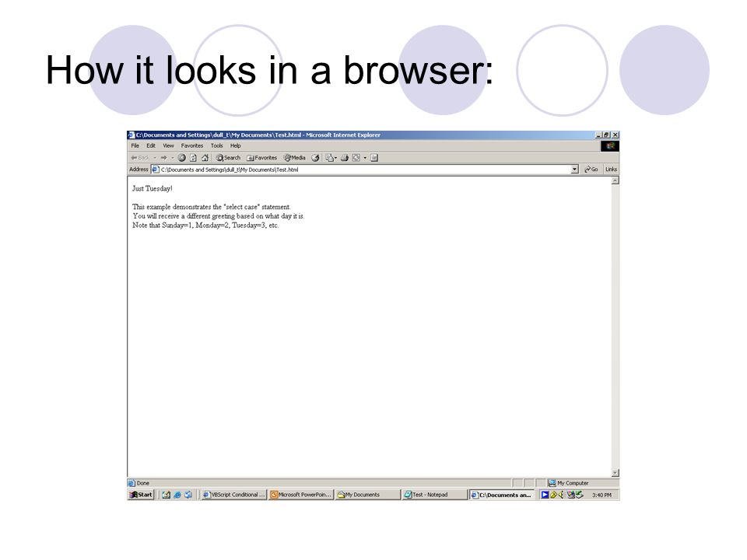
Task: Click the Forward arrow in toolbar
Action: 163,158
